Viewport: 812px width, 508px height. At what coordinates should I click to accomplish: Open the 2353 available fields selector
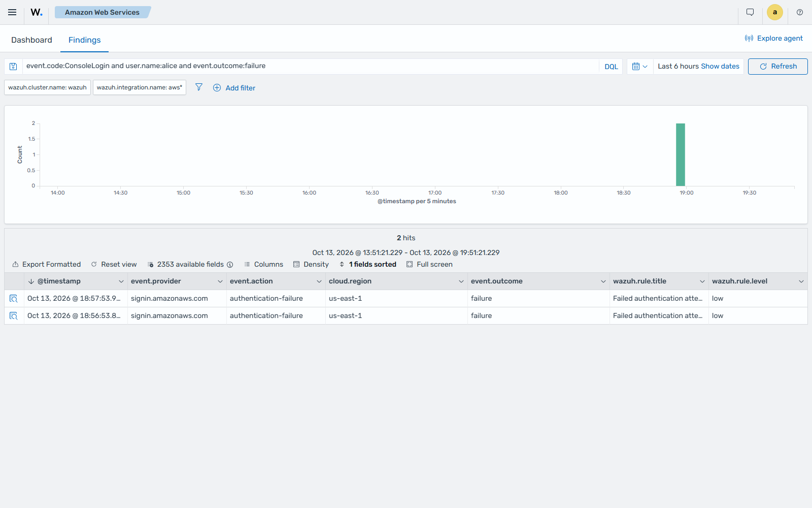[x=186, y=264]
